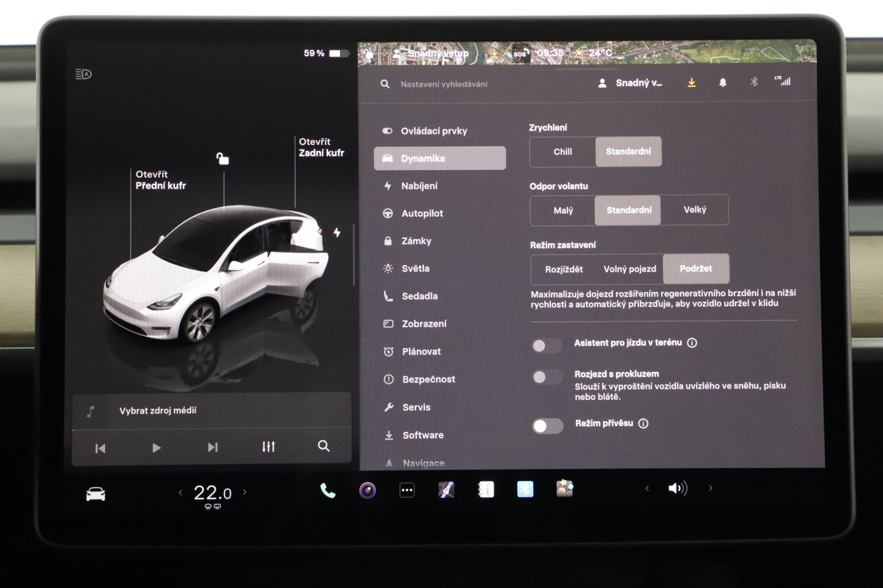Viewport: 883px width, 588px height.
Task: Open the Snadný v... profile selector
Action: [x=630, y=83]
